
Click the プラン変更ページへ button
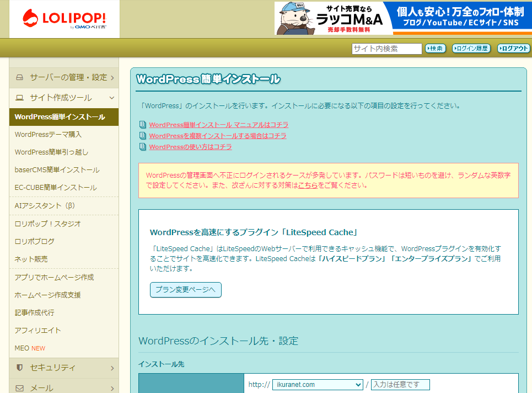[185, 290]
